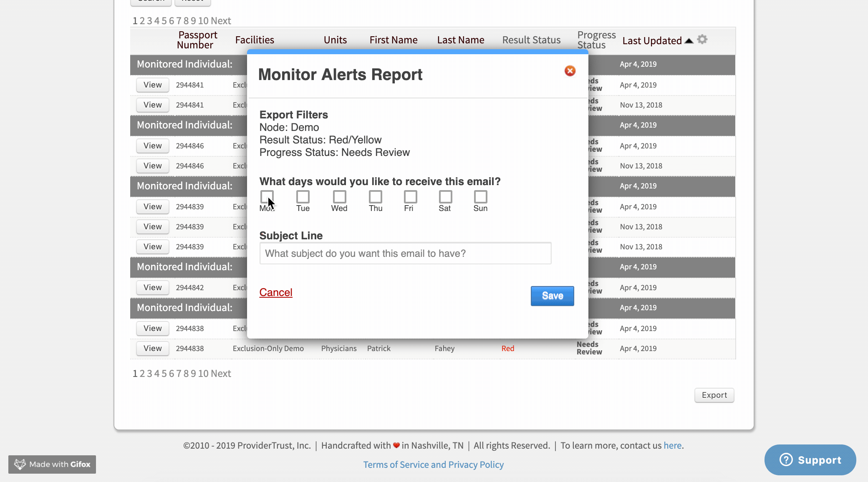View first record for passport 2944841

click(153, 85)
